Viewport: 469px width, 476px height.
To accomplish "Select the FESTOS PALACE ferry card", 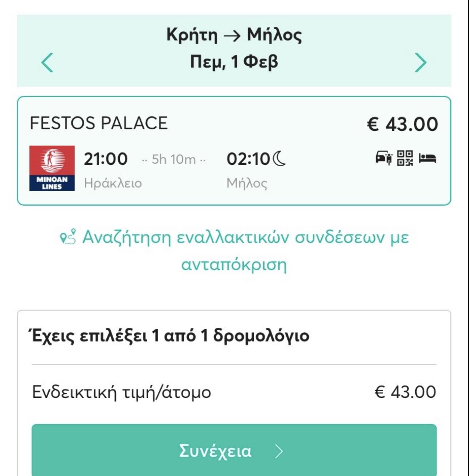I will 234,151.
